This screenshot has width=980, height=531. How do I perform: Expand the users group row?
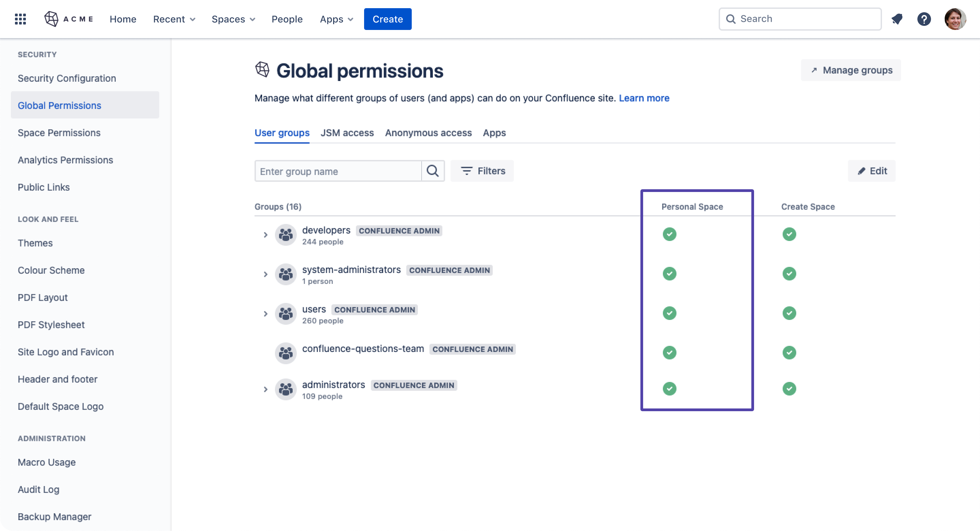tap(265, 313)
